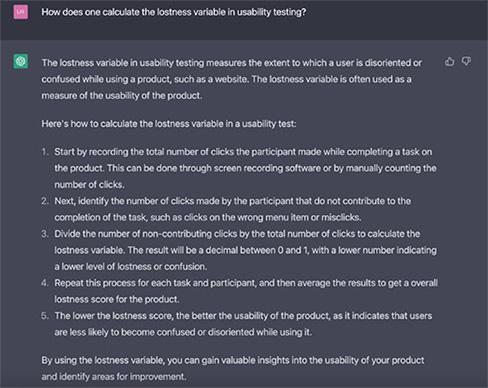Click step 1 about recording total clicks
The width and height of the screenshot is (488, 388).
(245, 168)
